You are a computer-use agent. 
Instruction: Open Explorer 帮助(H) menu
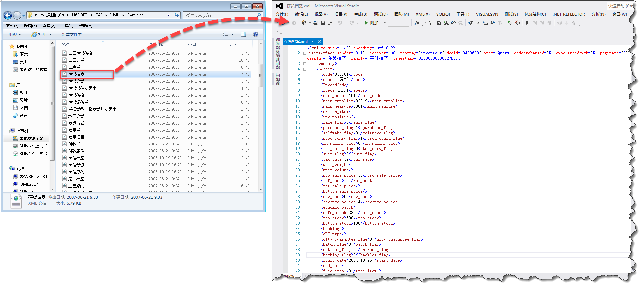coord(86,26)
